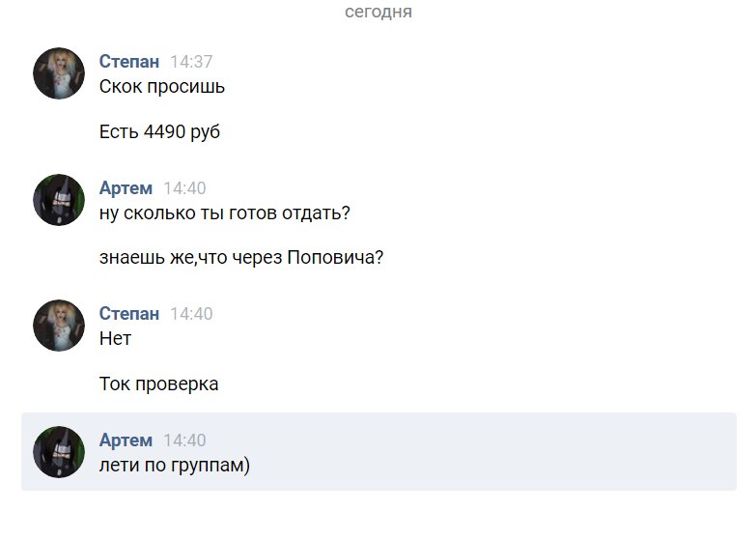Open Степан's profile name above 'Скок просишь'

(129, 62)
